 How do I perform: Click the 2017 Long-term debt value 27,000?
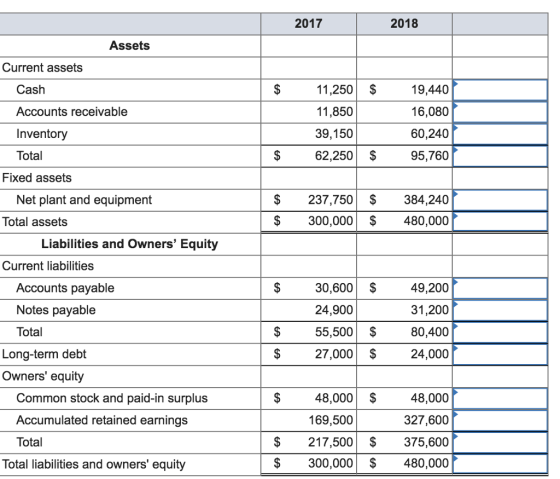[334, 354]
